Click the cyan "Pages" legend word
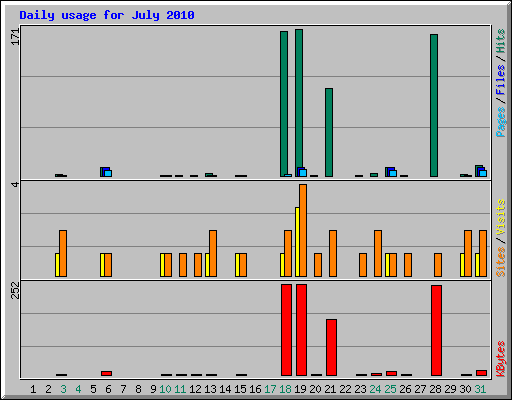This screenshot has height=400, width=512. pos(500,122)
